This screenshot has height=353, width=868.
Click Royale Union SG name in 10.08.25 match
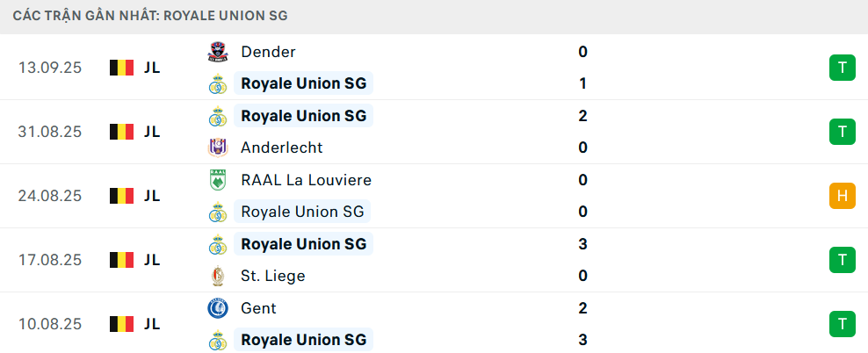[x=303, y=340]
